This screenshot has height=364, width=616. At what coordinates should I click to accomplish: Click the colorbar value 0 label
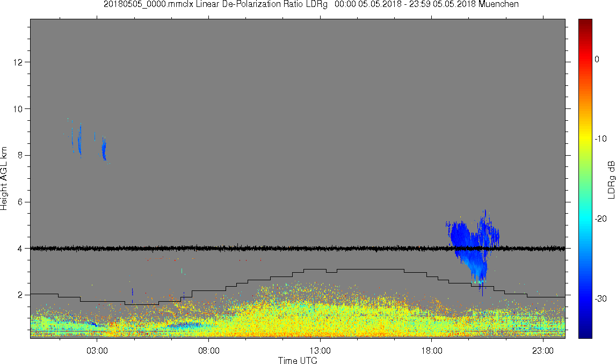coord(597,59)
